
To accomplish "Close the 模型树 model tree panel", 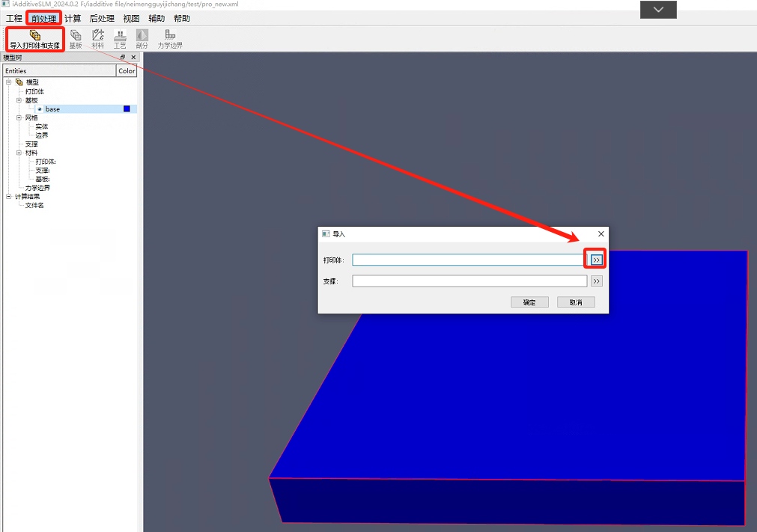I will pyautogui.click(x=134, y=57).
